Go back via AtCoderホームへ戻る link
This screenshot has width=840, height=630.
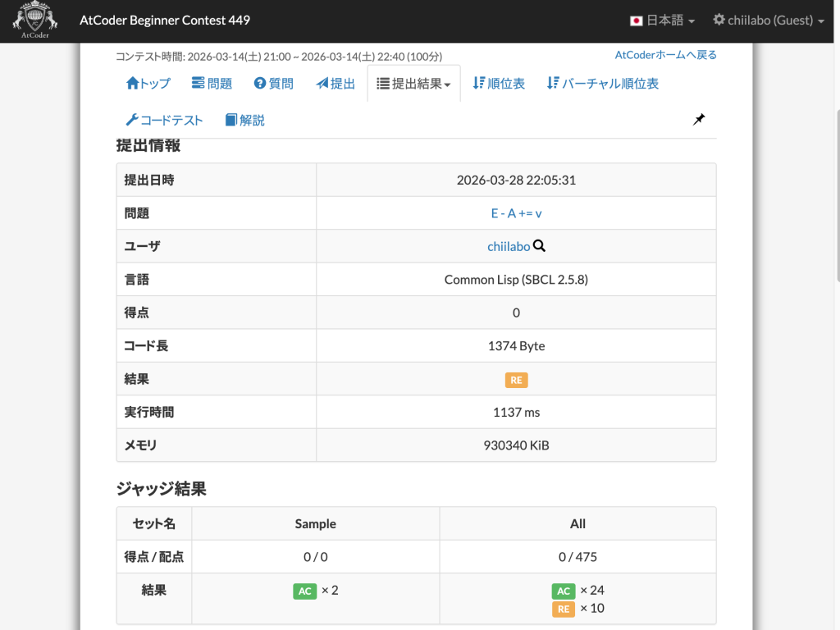pos(665,55)
